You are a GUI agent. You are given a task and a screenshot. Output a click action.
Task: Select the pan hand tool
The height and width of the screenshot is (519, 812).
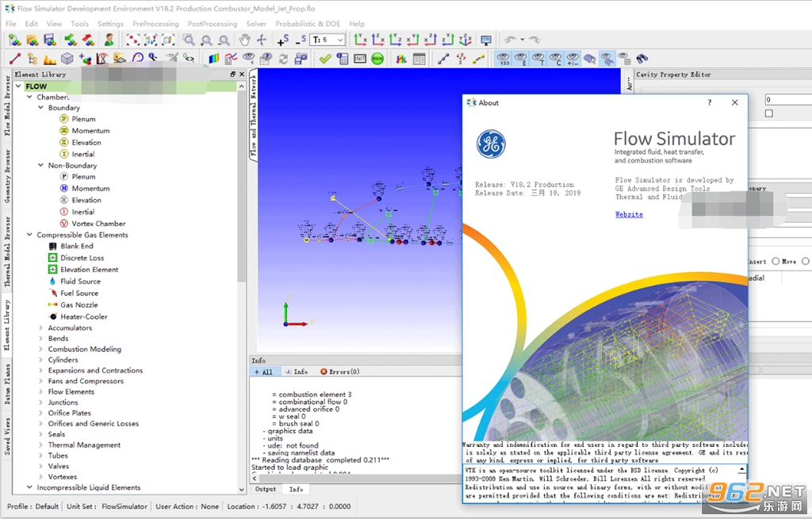tap(244, 40)
